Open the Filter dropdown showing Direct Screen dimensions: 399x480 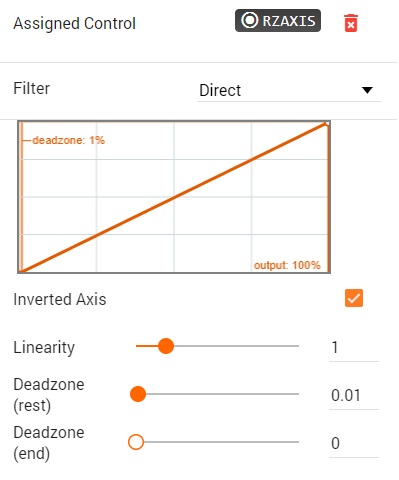[x=289, y=90]
